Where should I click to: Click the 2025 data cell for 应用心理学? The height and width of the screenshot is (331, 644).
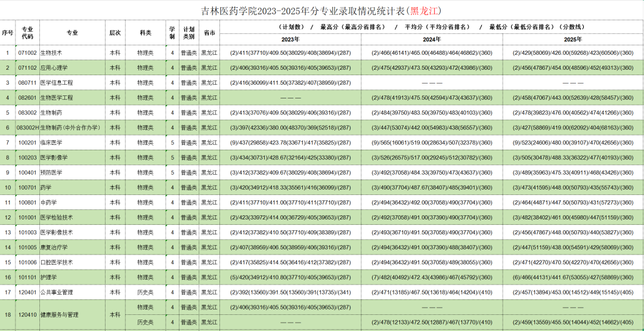(x=574, y=68)
